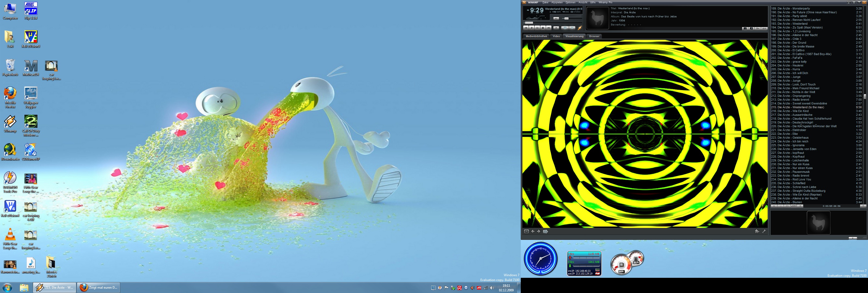This screenshot has height=293, width=868.
Task: Open the Datei menu
Action: click(x=545, y=2)
